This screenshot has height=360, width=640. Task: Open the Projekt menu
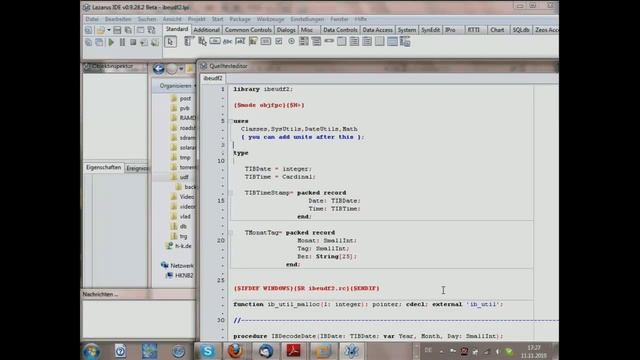pos(196,19)
